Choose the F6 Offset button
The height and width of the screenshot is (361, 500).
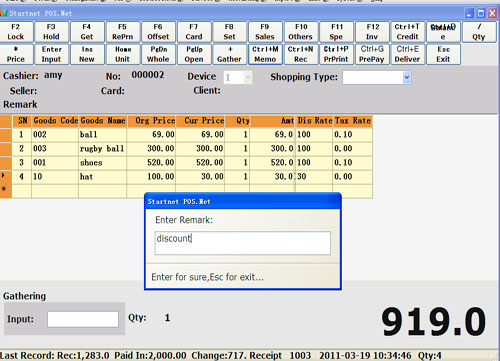(158, 32)
